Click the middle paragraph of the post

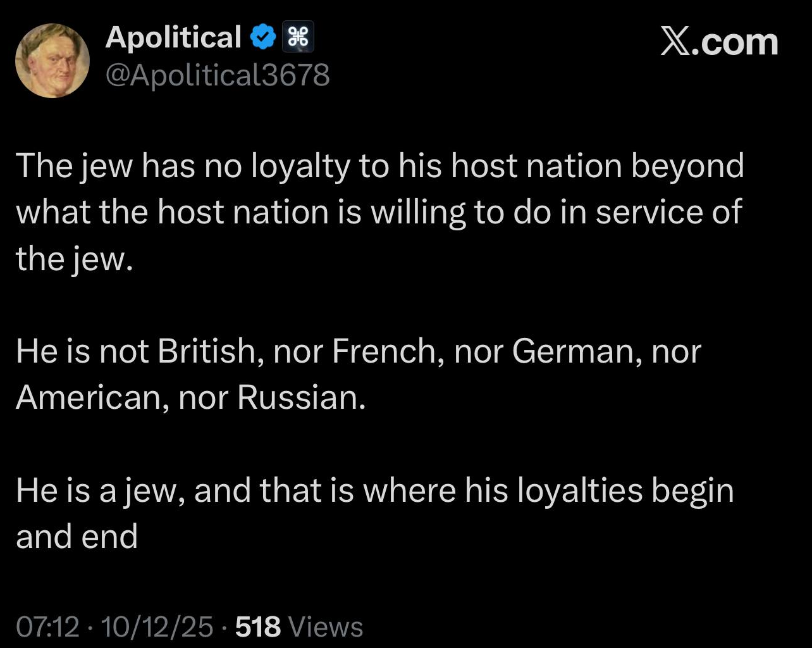click(x=358, y=374)
